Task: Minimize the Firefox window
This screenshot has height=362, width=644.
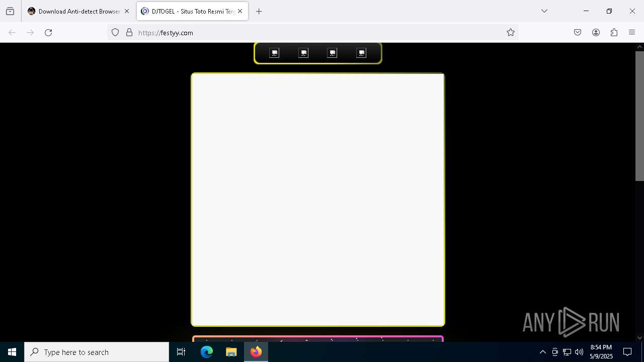Action: [586, 11]
